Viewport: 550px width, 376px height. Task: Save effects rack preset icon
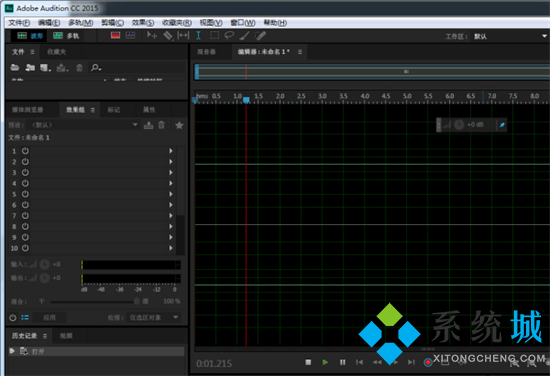coord(148,125)
